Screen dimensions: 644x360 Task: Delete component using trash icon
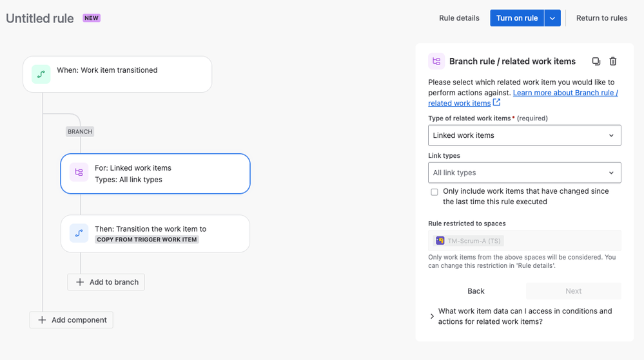point(613,61)
